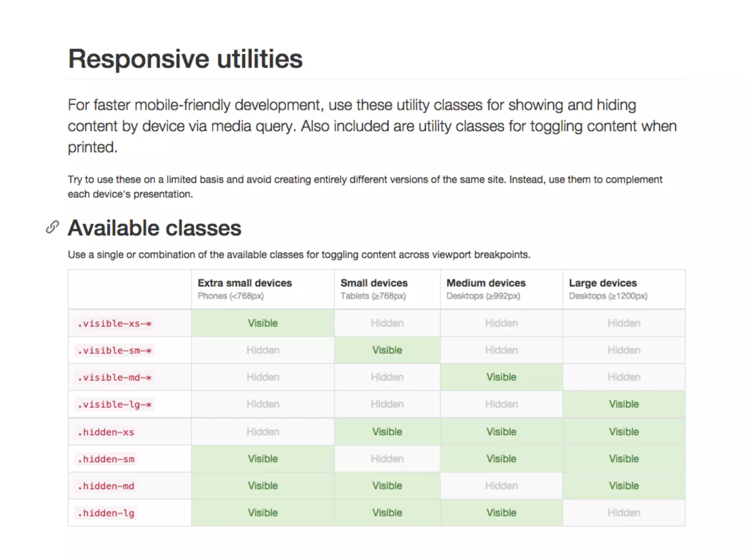Select the .visible-sm-* class code
The image size is (747, 560).
coord(115,351)
